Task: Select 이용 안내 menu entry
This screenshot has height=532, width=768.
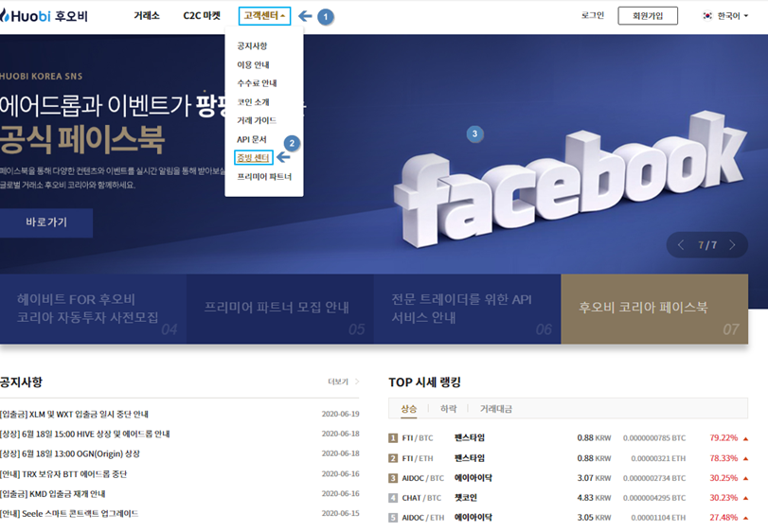Action: (253, 64)
